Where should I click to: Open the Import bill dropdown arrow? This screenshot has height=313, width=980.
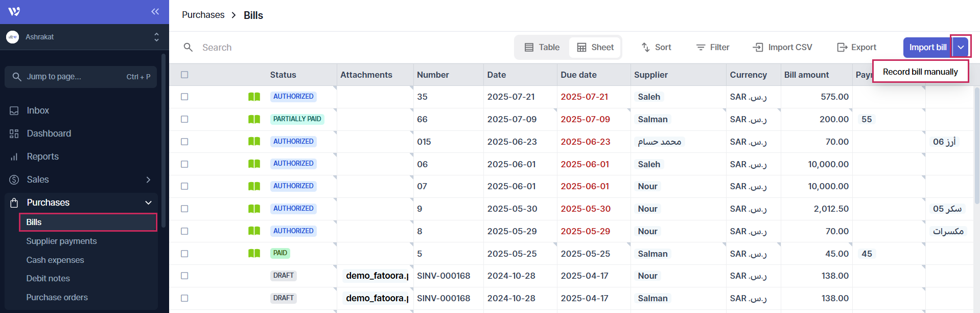point(961,47)
